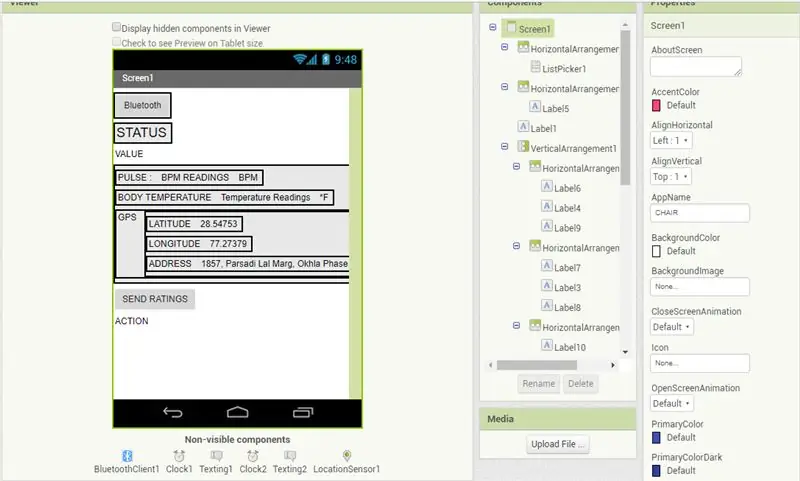Click the Label1 icon in tree

tap(523, 126)
